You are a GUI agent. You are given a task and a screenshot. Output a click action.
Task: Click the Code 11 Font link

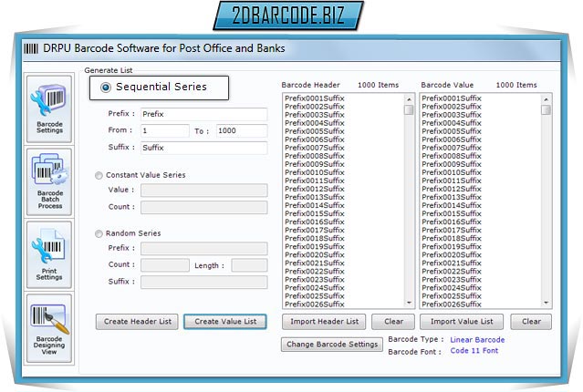click(x=474, y=350)
